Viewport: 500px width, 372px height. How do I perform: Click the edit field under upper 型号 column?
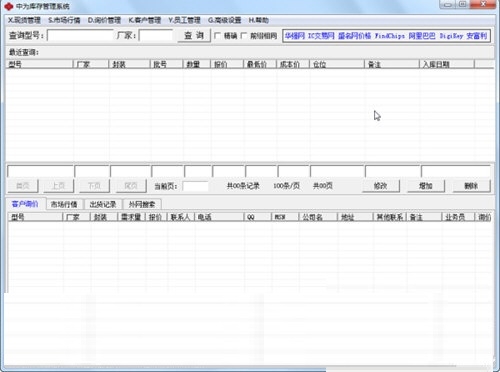point(40,171)
